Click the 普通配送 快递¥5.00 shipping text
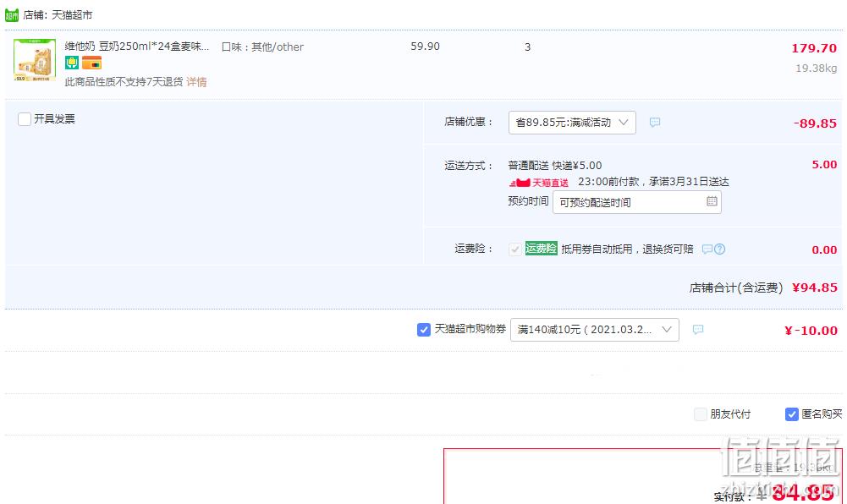The width and height of the screenshot is (847, 504). (555, 165)
